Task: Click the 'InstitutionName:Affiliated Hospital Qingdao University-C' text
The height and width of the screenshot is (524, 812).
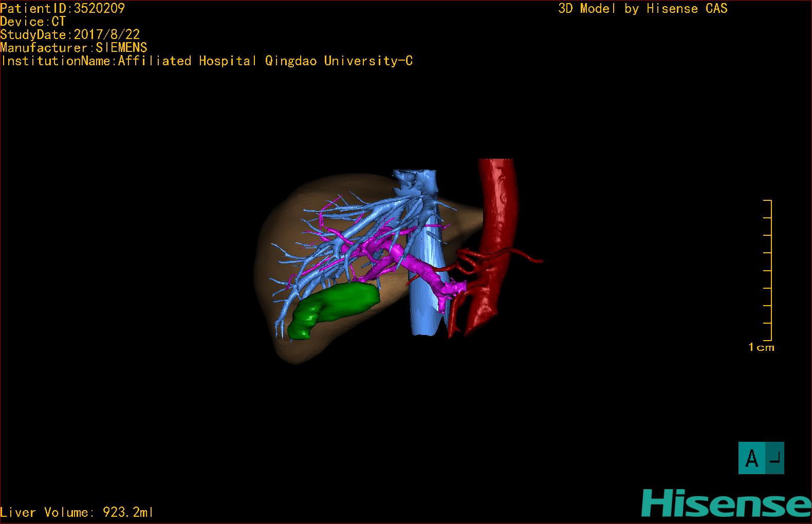Action: 207,61
